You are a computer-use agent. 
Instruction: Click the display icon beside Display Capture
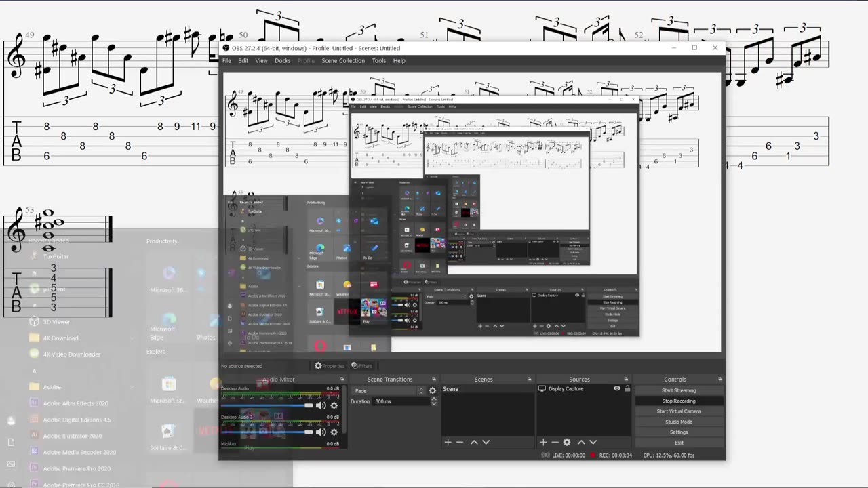point(542,389)
